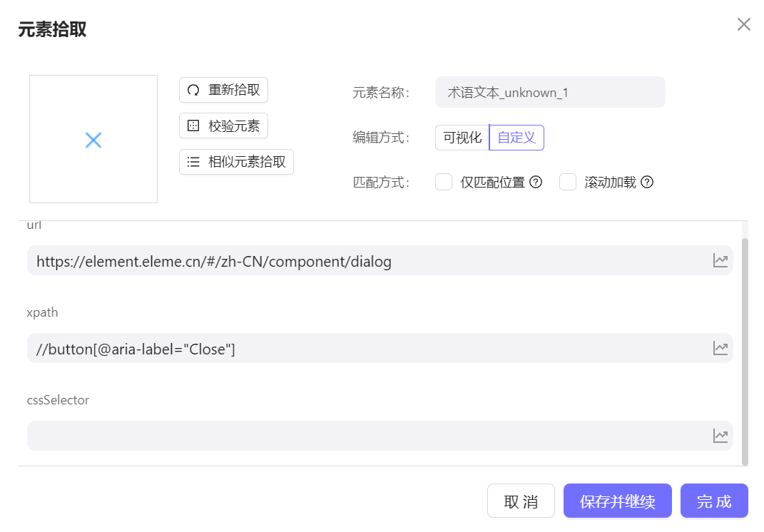Click the 取消 cancel button
Viewport: 764px width, 532px height.
point(521,501)
